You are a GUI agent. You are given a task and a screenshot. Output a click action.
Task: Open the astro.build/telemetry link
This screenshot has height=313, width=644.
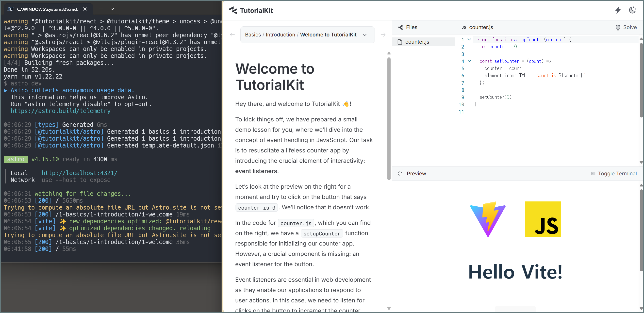click(x=60, y=111)
